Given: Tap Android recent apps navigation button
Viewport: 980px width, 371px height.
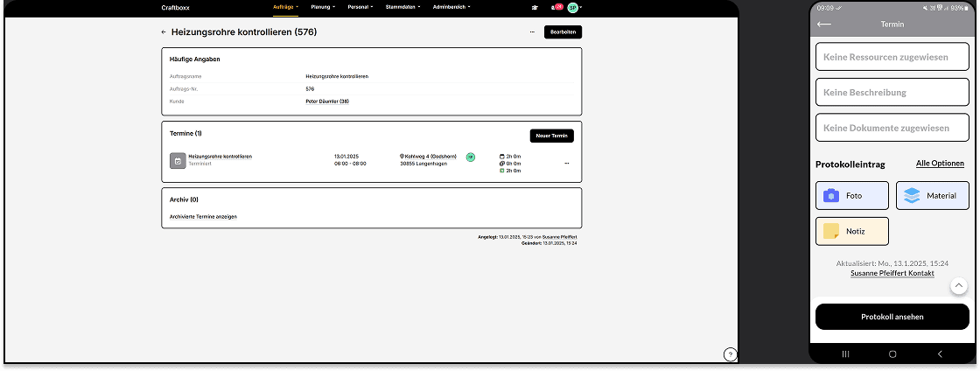Looking at the screenshot, I should pyautogui.click(x=845, y=354).
